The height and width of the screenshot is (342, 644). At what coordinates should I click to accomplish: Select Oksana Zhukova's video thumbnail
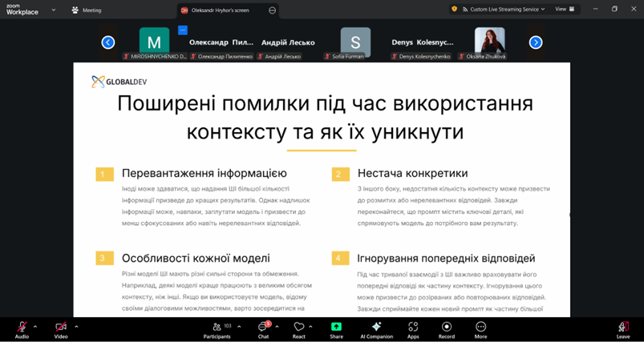click(489, 42)
